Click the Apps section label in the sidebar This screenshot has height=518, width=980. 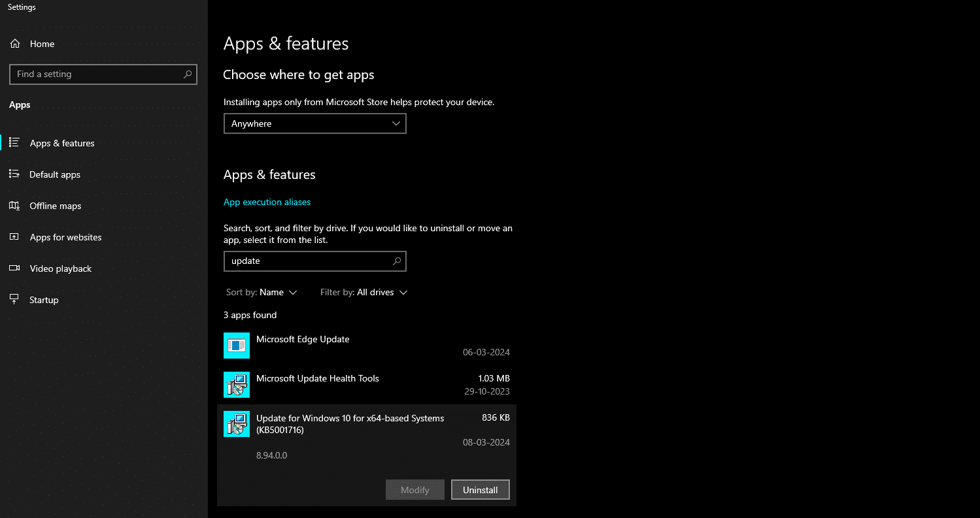pyautogui.click(x=20, y=105)
